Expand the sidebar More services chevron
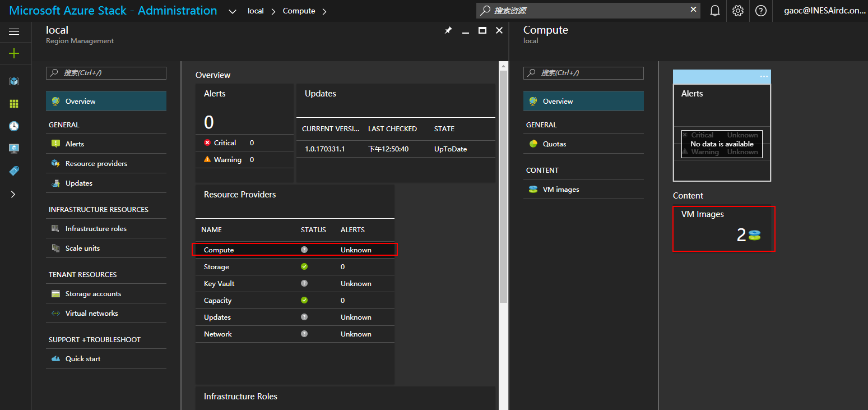The width and height of the screenshot is (868, 410). click(14, 194)
